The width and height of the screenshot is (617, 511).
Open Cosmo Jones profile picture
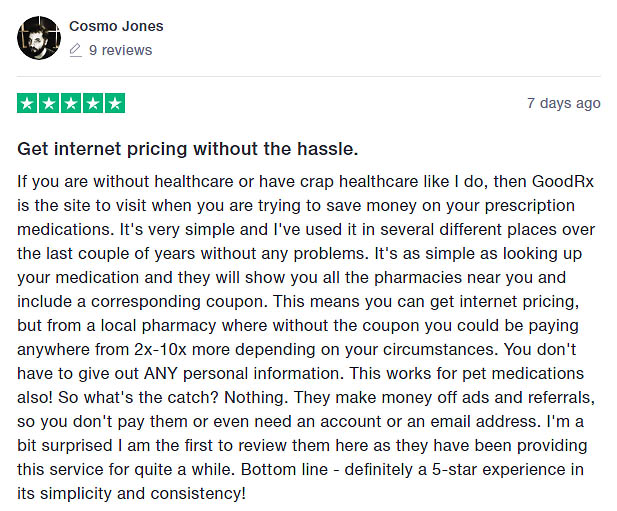point(39,38)
